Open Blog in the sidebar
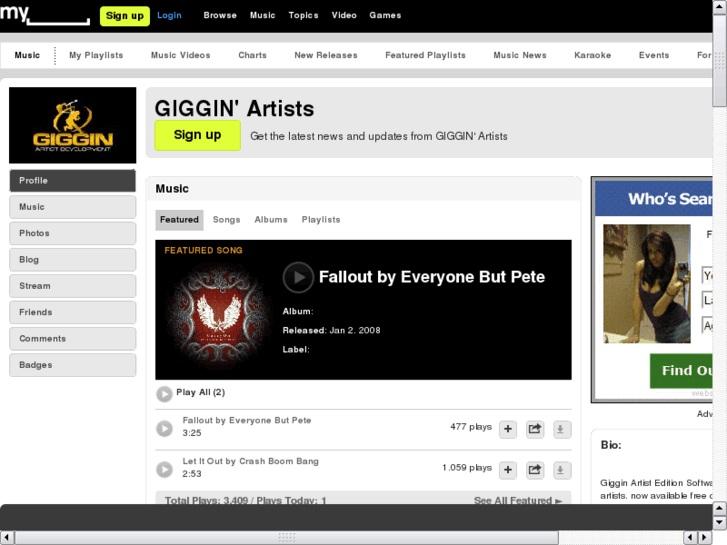The height and width of the screenshot is (545, 727). coord(73,260)
